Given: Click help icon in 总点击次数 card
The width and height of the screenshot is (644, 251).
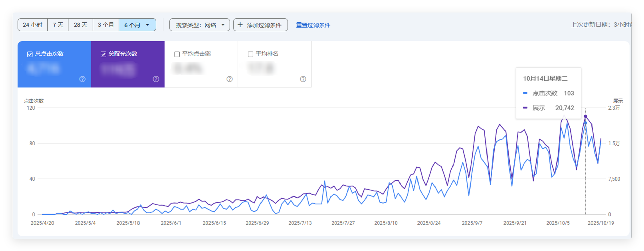Looking at the screenshot, I should pos(82,79).
